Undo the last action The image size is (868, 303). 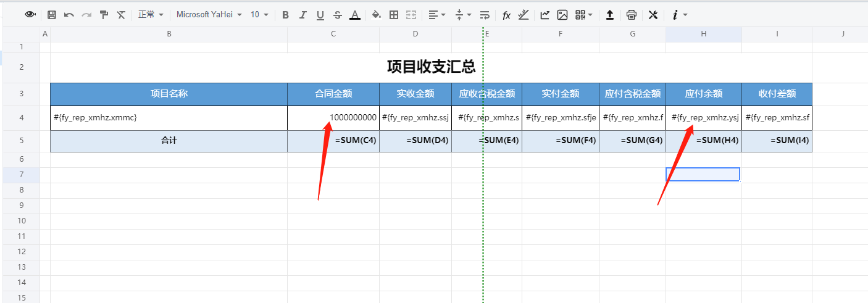(69, 15)
